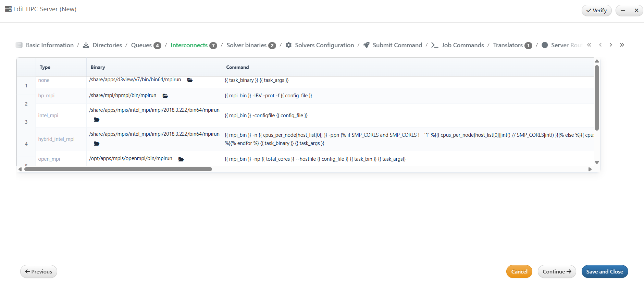Jump to last tab with double-right chevron
The image size is (644, 292).
coord(622,45)
